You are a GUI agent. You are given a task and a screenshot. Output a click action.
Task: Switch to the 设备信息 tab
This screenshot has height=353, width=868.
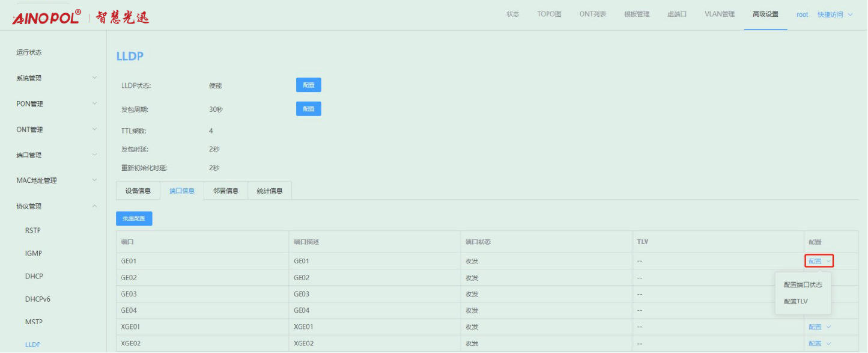coord(138,191)
